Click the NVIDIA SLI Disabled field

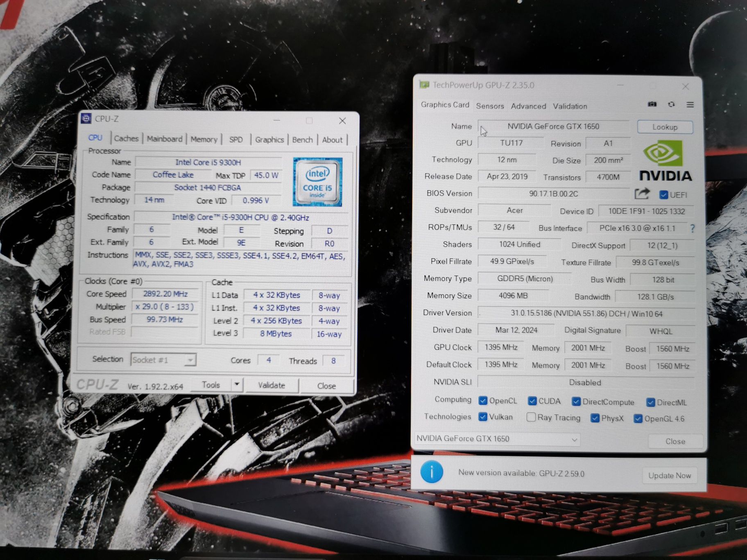click(585, 382)
